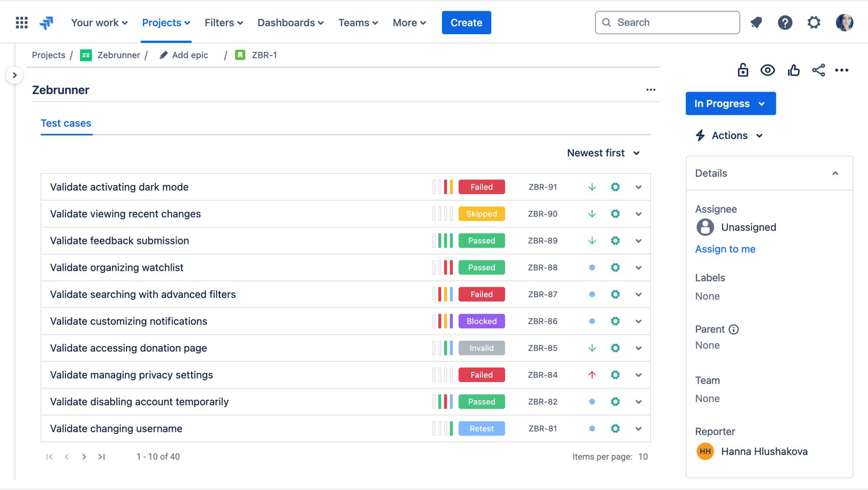Expand the Validate changing username row
The width and height of the screenshot is (868, 490).
click(x=638, y=429)
